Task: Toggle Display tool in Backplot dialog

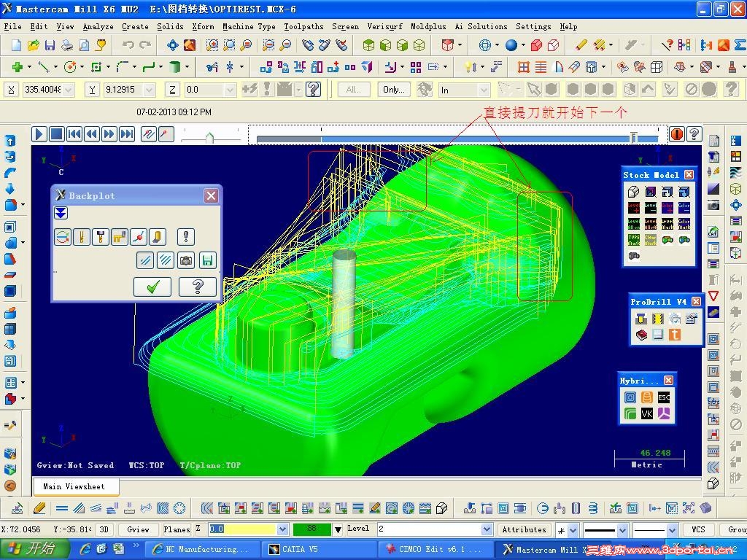Action: [x=82, y=237]
